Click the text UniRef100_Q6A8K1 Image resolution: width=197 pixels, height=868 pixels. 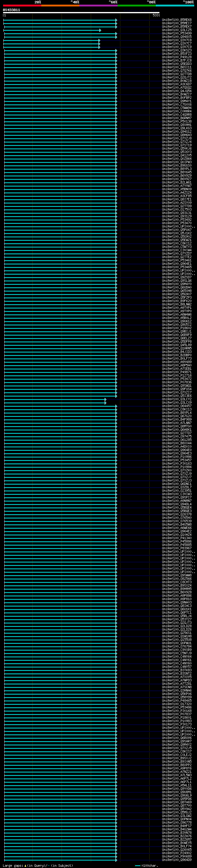pos(176,430)
